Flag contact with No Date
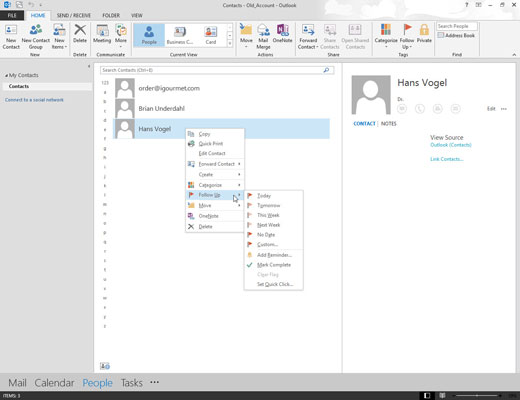Image resolution: width=520 pixels, height=400 pixels. (274, 235)
